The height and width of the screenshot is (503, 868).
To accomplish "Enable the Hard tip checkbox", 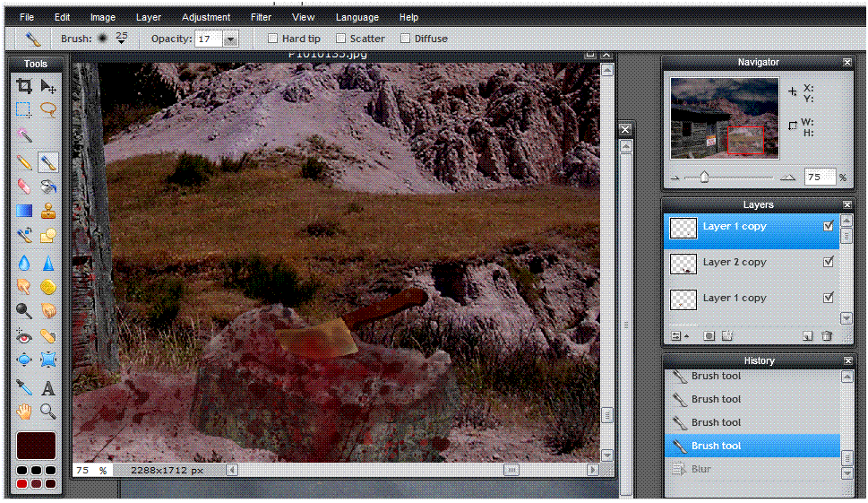I will tap(274, 39).
